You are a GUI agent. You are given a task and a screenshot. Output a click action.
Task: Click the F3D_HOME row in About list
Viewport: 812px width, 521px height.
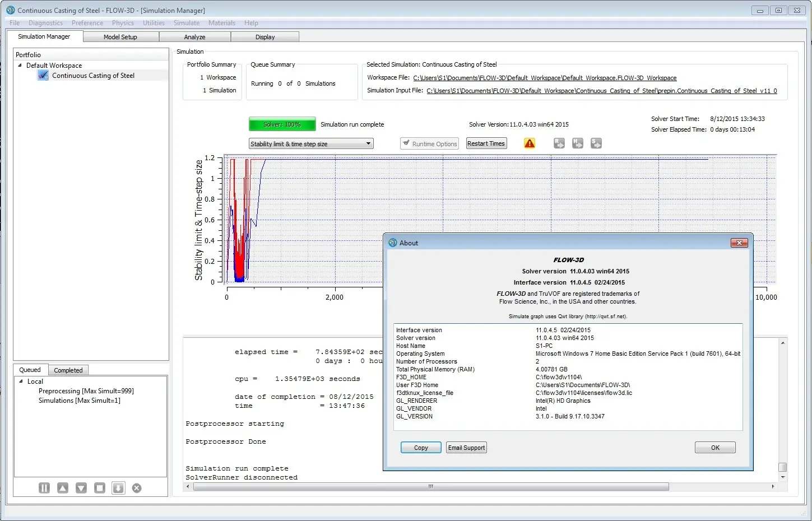pyautogui.click(x=568, y=377)
